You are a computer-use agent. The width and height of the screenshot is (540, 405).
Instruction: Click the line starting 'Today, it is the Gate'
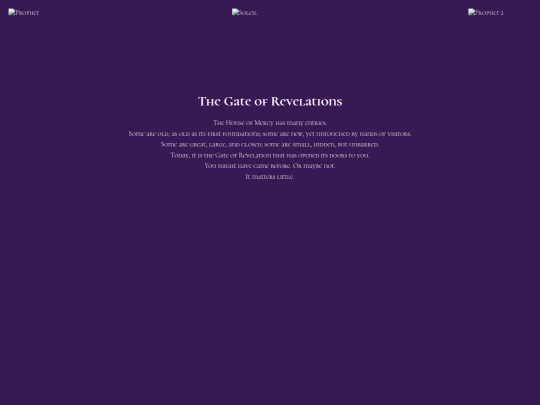[x=270, y=155]
